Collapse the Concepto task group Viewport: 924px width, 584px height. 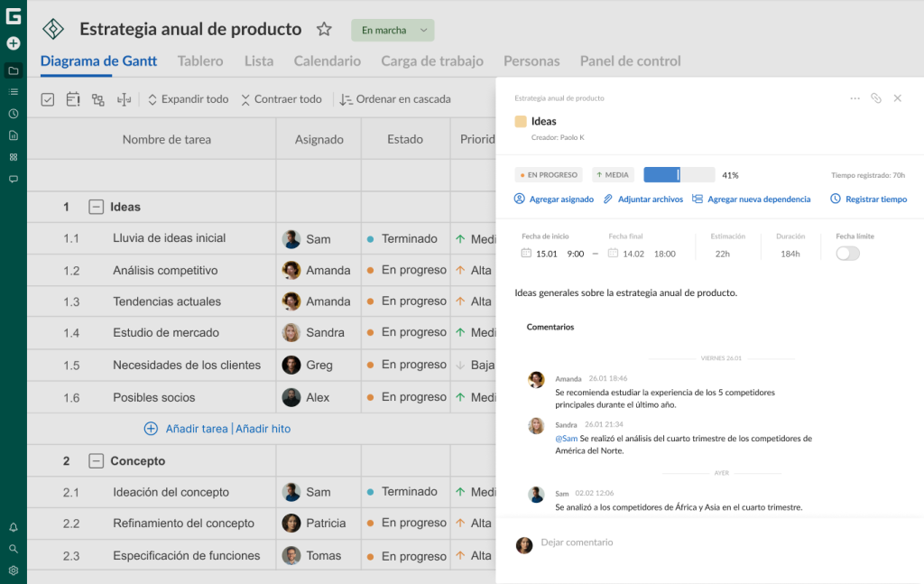point(96,461)
